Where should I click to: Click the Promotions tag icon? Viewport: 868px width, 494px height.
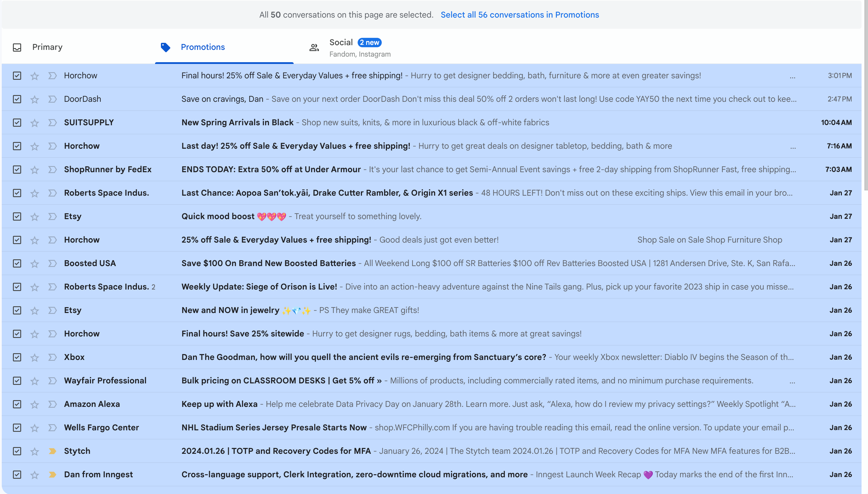[x=165, y=47]
